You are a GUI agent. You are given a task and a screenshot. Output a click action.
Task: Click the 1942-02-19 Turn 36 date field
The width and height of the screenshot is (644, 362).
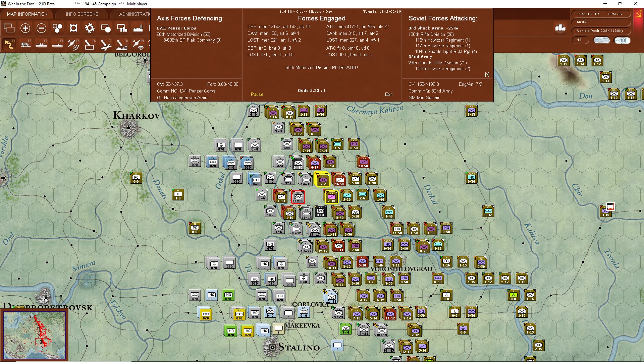[x=601, y=14]
